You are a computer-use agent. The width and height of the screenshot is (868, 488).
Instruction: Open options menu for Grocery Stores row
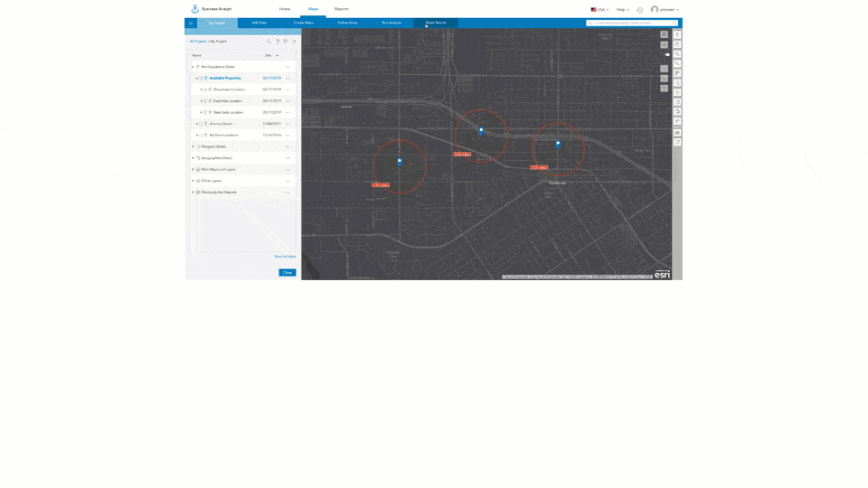pos(288,124)
